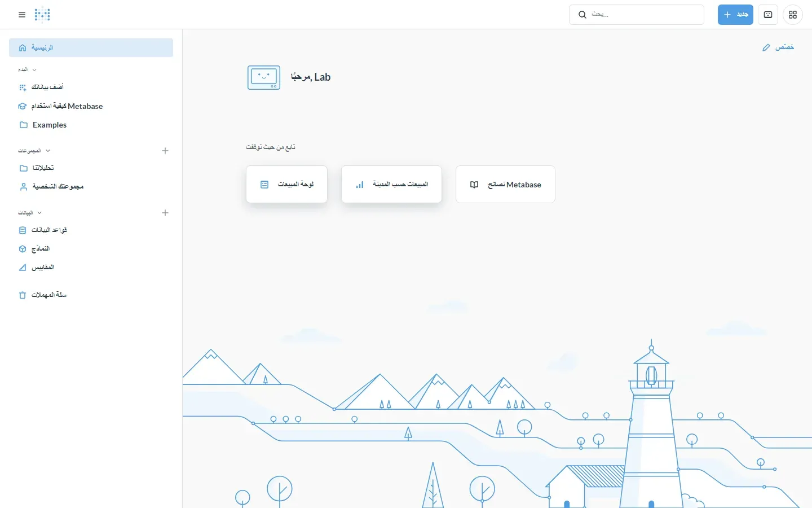Open the Metabot chat icon button
The height and width of the screenshot is (508, 812).
768,15
